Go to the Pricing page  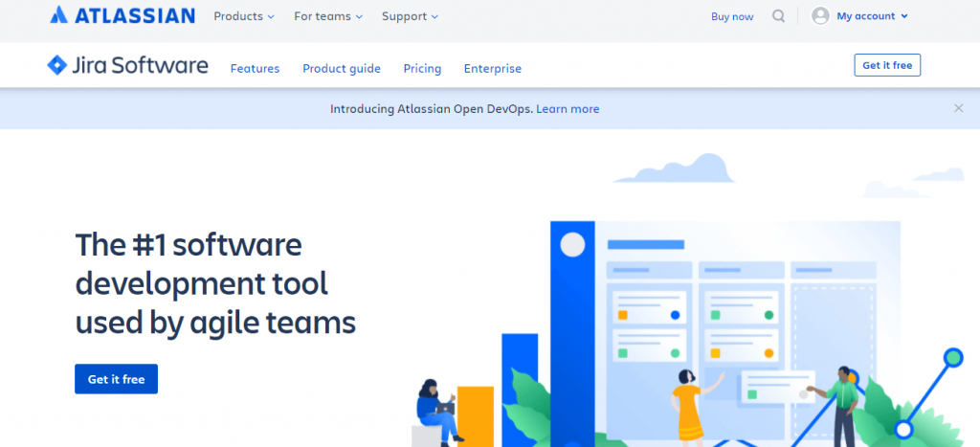pyautogui.click(x=422, y=69)
